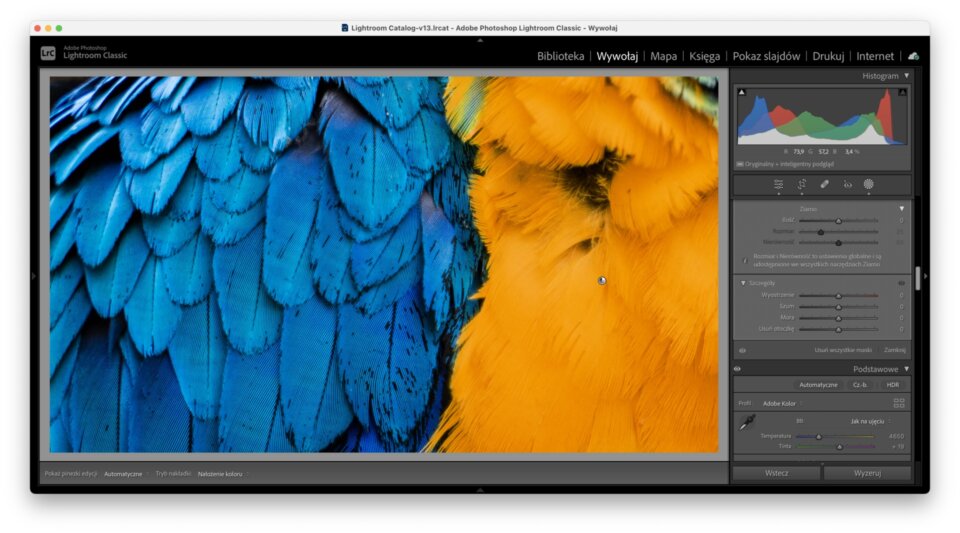Open the profile browser grid icon
This screenshot has width=960, height=533.
899,403
